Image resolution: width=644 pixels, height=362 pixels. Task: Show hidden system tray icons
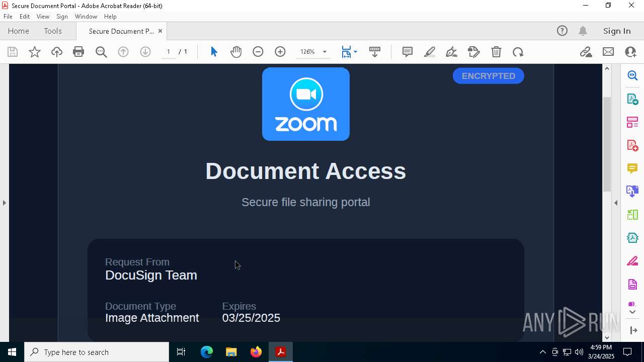542,352
